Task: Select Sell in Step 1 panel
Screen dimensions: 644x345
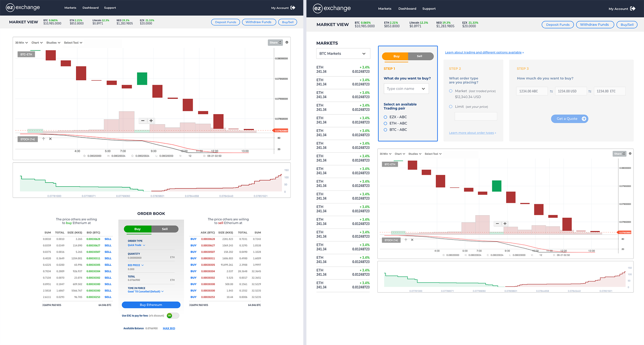Action: coord(421,56)
